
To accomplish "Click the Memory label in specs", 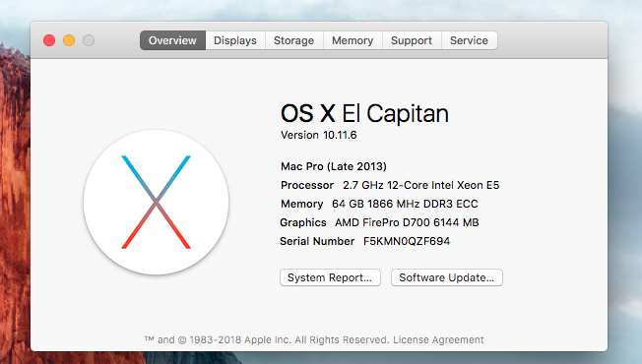I will (x=301, y=204).
